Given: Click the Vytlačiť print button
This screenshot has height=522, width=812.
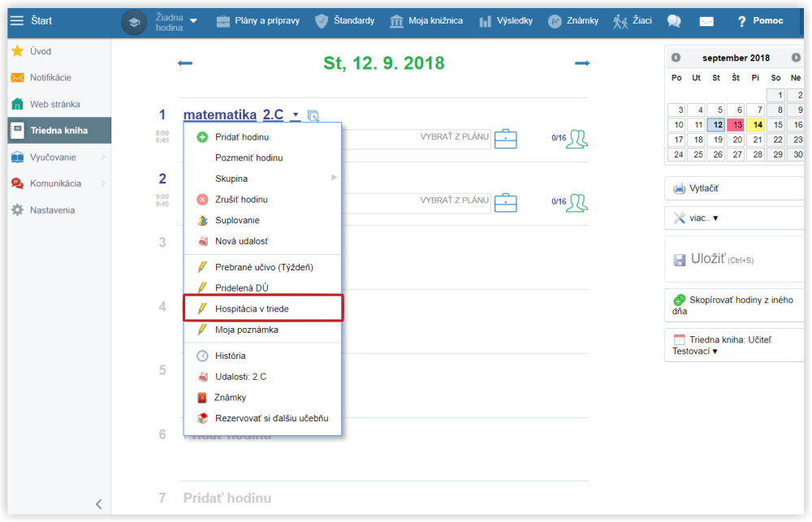Looking at the screenshot, I should (x=703, y=188).
